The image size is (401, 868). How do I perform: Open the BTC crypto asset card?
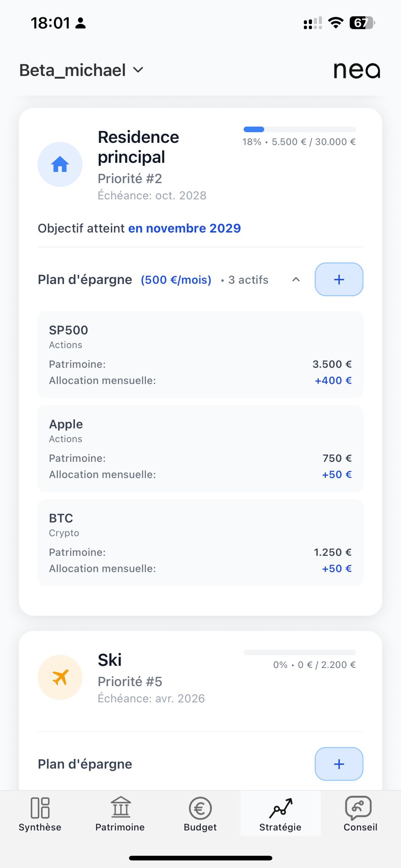click(200, 542)
